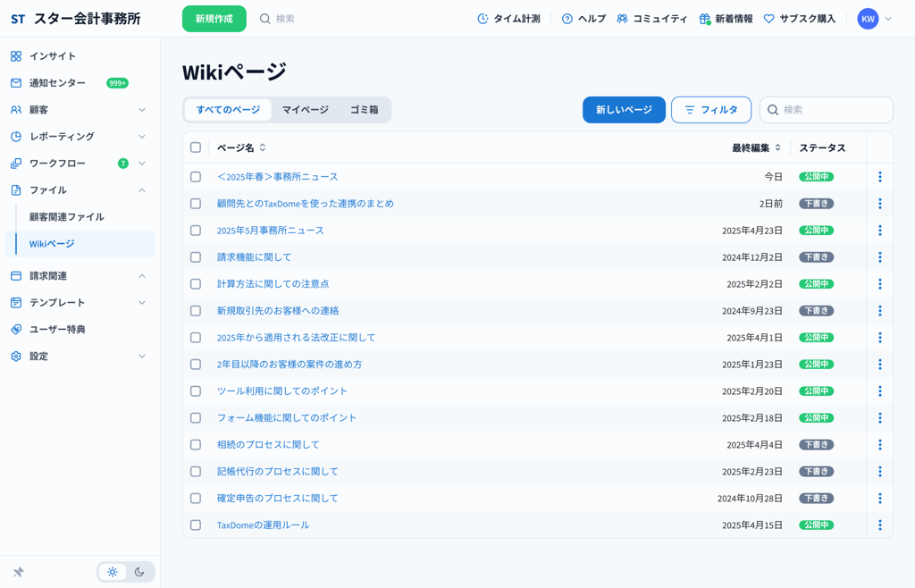Open three-dot menu for TaxDomeの運用ルール
Image resolution: width=915 pixels, height=588 pixels.
[x=879, y=525]
